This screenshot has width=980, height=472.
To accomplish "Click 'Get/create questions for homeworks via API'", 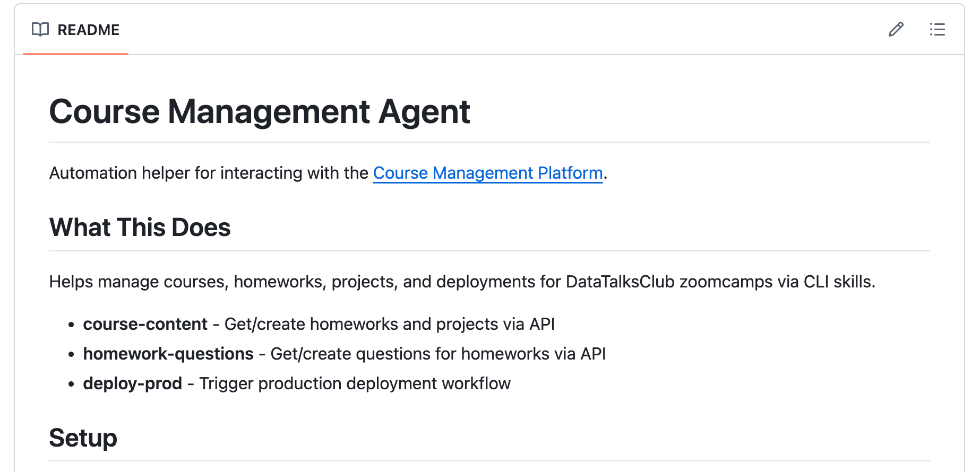I will pyautogui.click(x=438, y=354).
